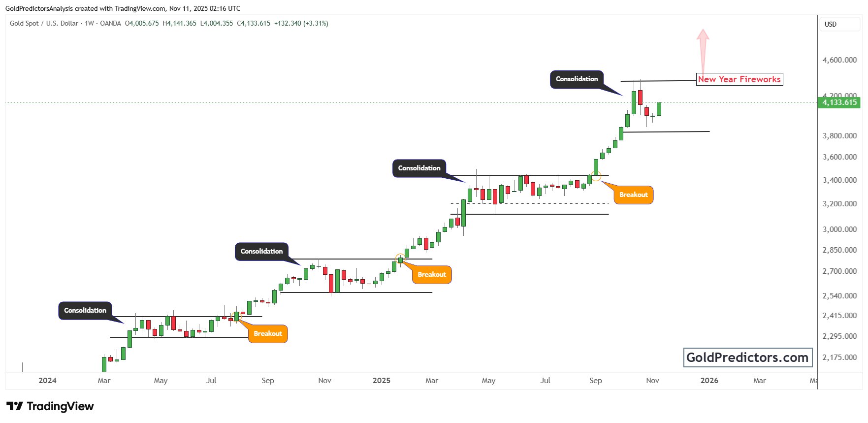This screenshot has height=423, width=868.
Task: Click the Consolidation callout near the 4,200 high
Action: point(577,79)
